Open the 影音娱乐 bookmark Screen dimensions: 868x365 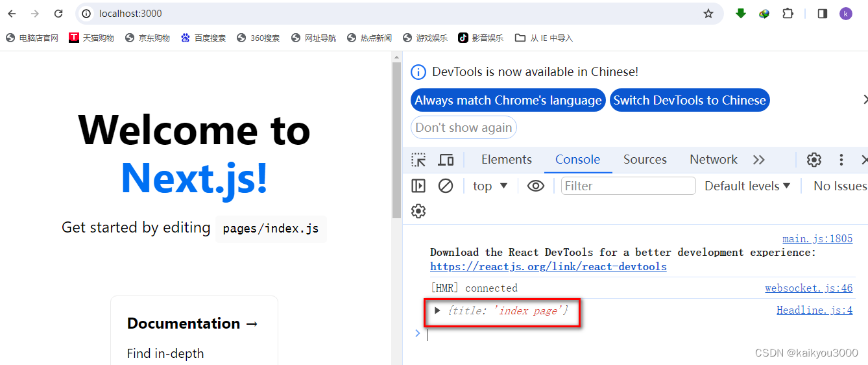481,38
